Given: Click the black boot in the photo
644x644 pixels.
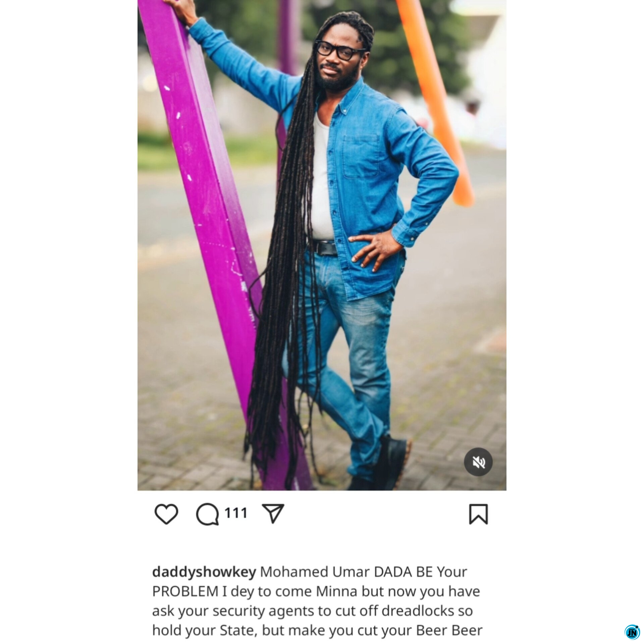Looking at the screenshot, I should [392, 463].
